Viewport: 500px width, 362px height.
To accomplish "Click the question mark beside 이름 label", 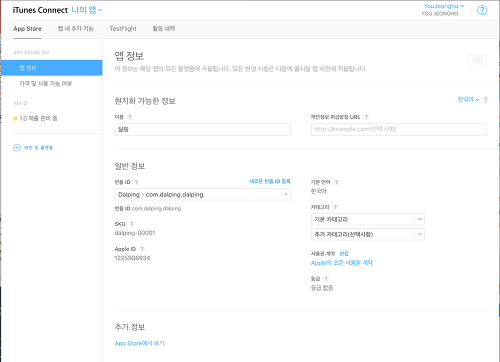I will click(x=130, y=117).
